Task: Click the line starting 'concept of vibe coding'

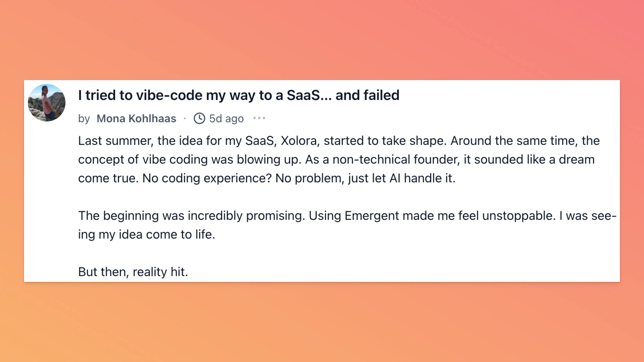Action: [x=336, y=160]
